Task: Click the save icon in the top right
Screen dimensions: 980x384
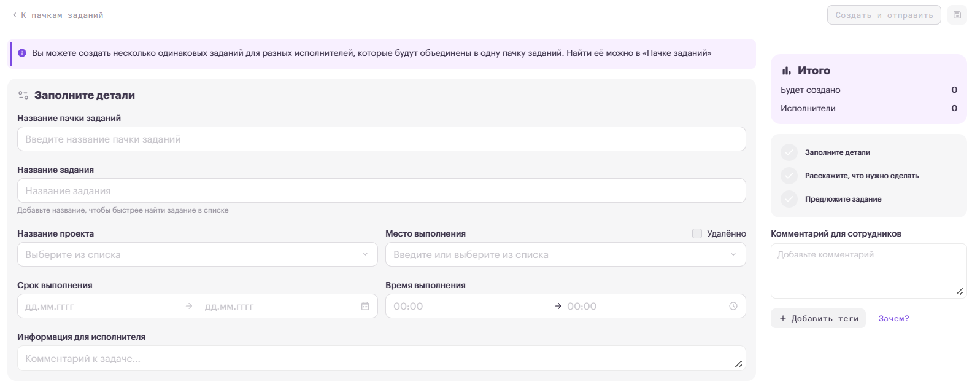Action: click(x=957, y=15)
